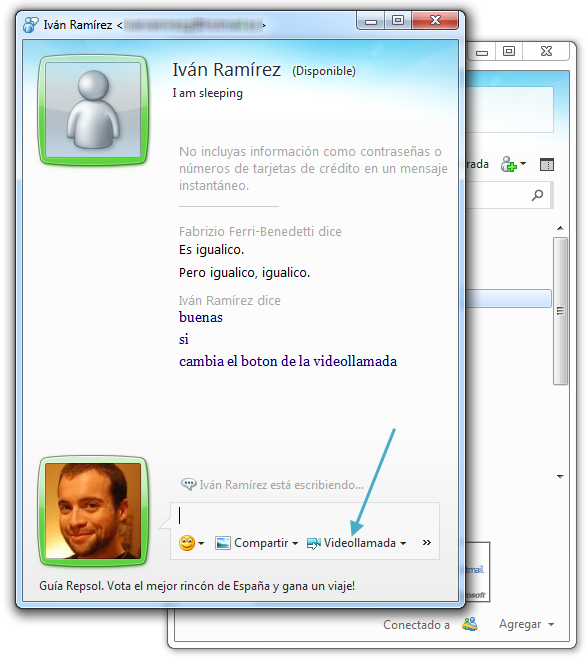Maximize the Iván Ramírez chat window
Viewport: 586px width, 658px height.
[398, 20]
